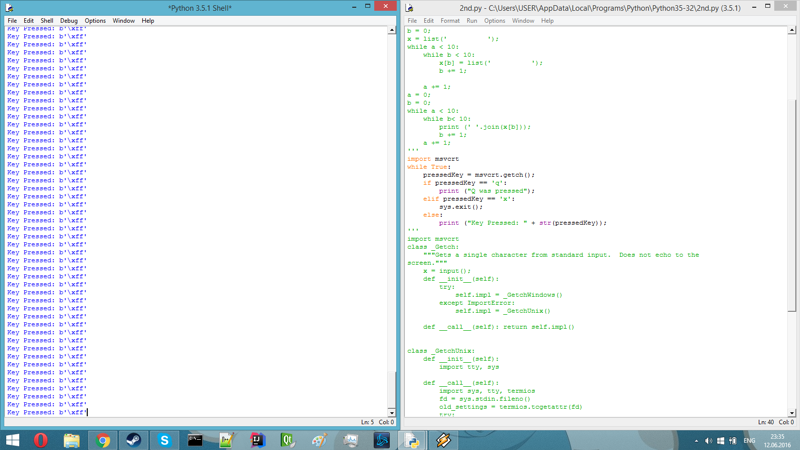Screen dimensions: 800x450
Task: Open Window menu in Python Shell window
Action: click(123, 21)
